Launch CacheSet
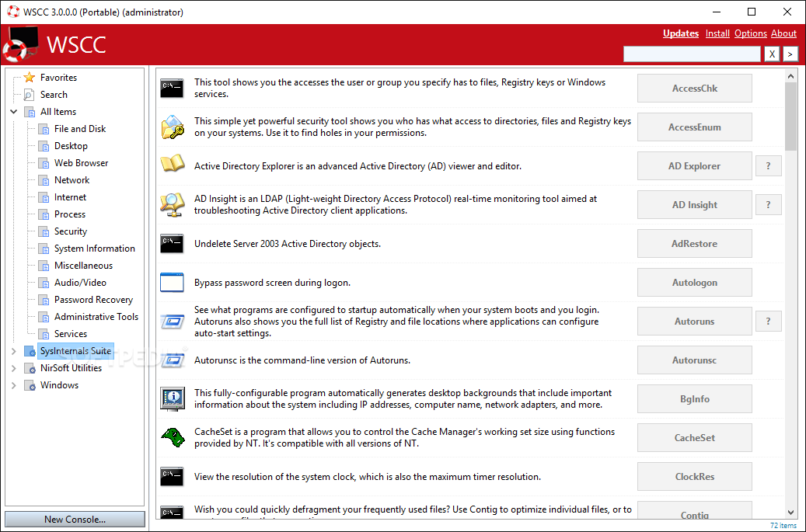 [694, 438]
